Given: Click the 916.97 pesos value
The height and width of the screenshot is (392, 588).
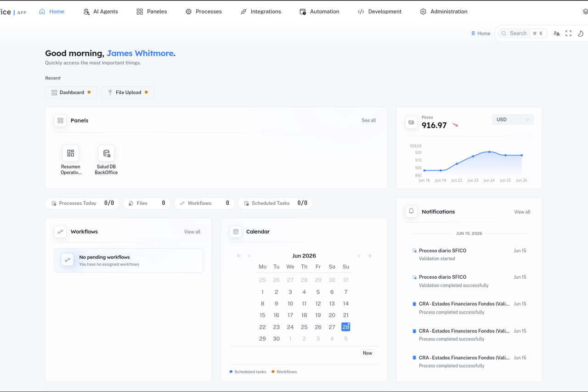Looking at the screenshot, I should (x=434, y=125).
